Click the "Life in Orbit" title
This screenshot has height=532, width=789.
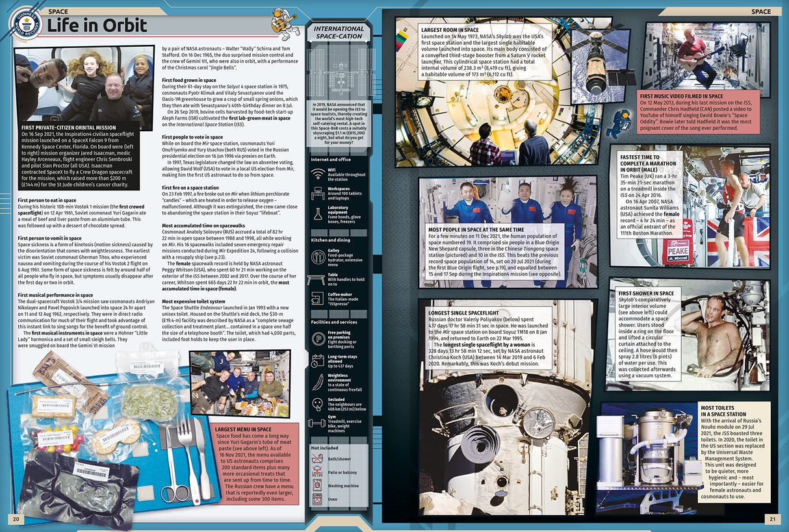tap(97, 27)
